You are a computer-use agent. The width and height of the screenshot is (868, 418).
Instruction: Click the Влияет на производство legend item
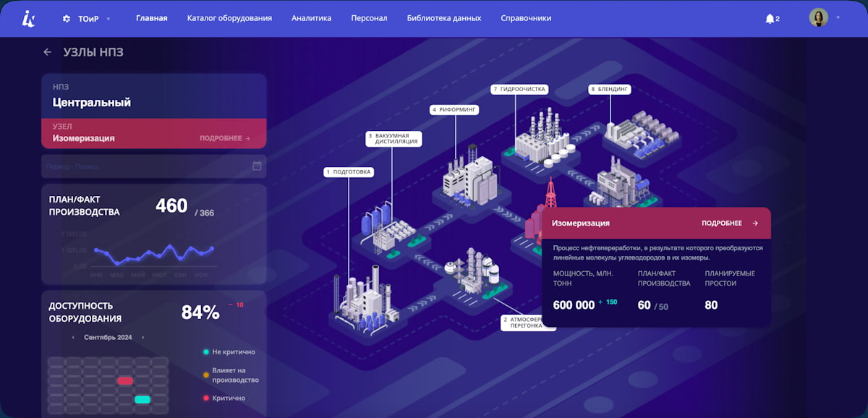pyautogui.click(x=231, y=375)
